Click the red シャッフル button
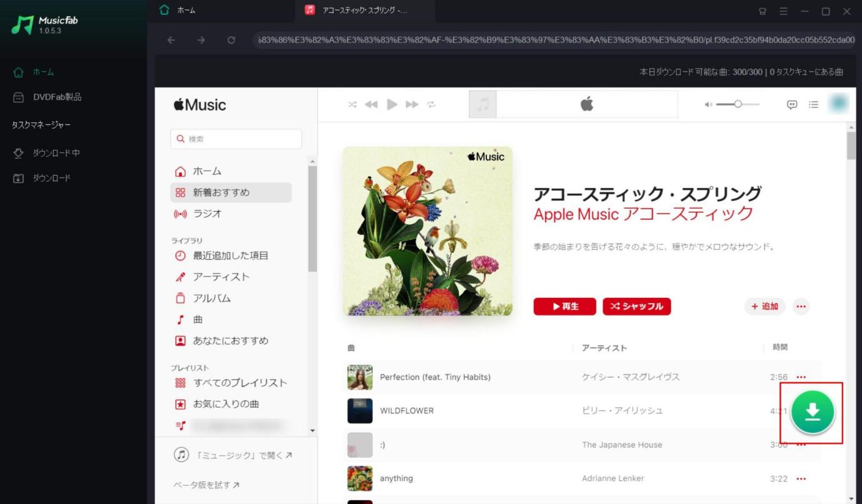 636,306
